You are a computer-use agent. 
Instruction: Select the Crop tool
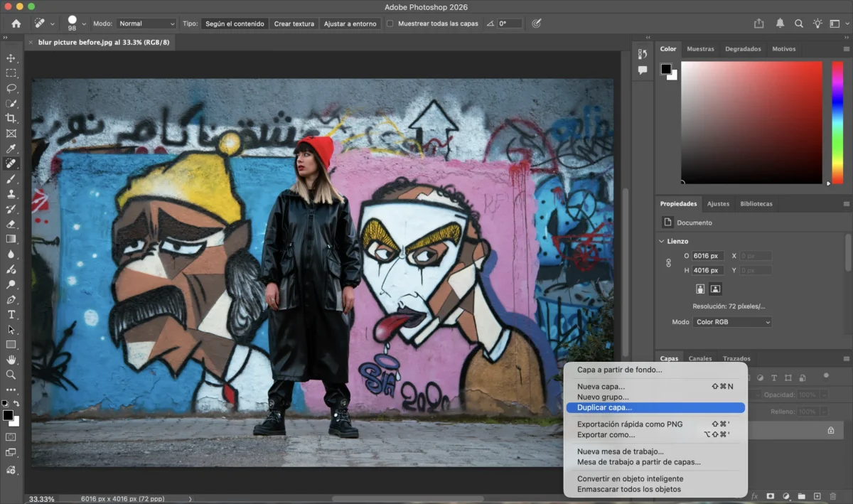click(11, 118)
